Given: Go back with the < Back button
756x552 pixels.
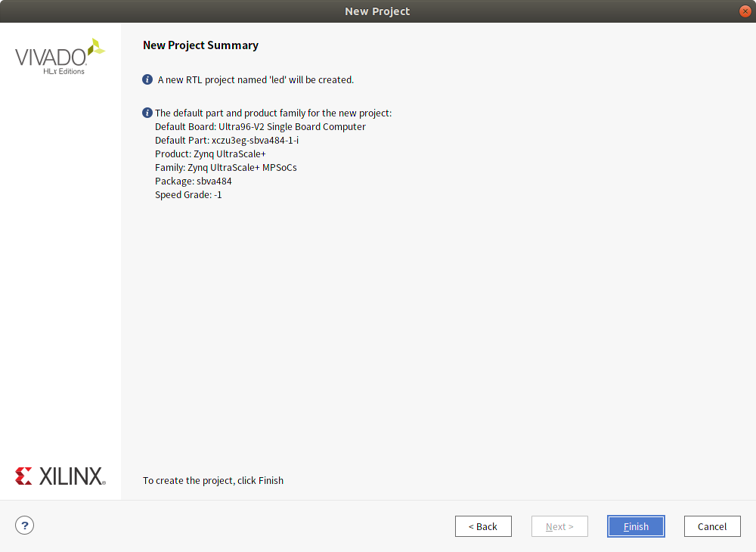Looking at the screenshot, I should coord(483,526).
